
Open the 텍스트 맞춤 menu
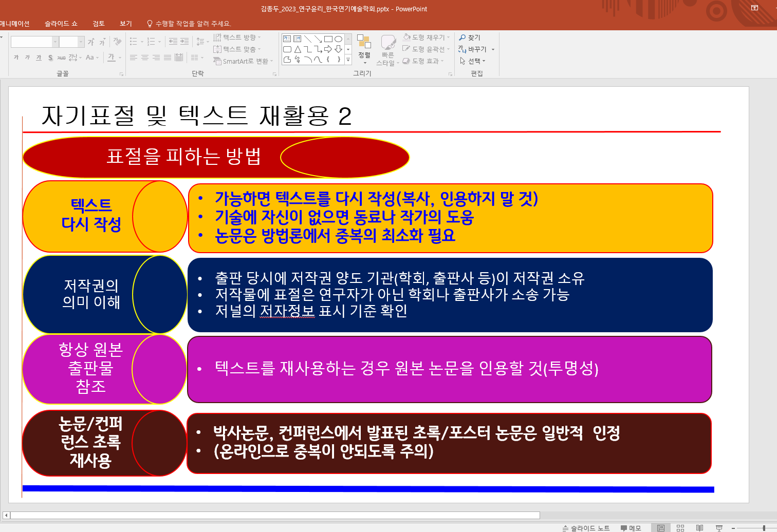point(237,49)
